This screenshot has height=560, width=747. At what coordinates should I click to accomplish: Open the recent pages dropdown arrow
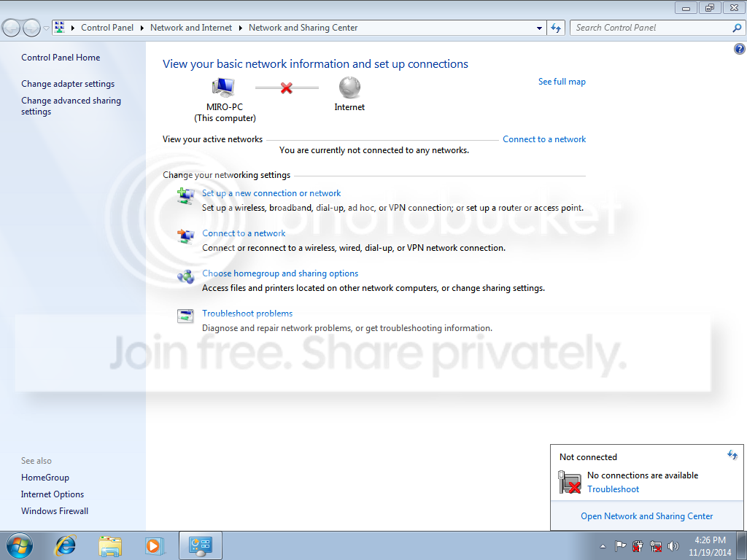coord(46,28)
